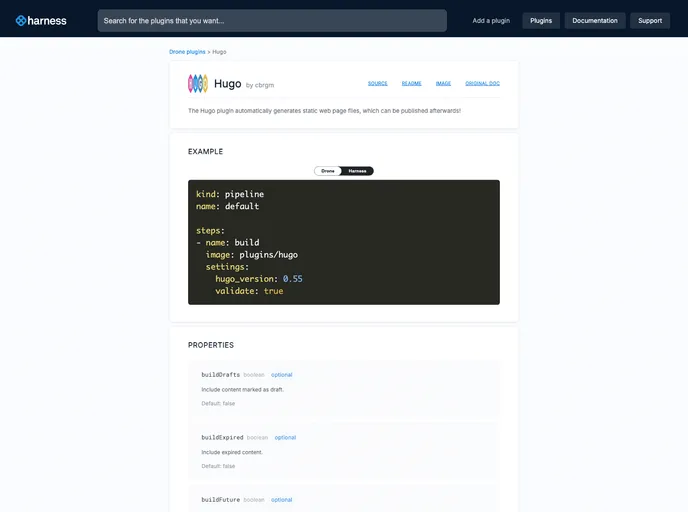Screen dimensions: 688x512
Task: Click the Hugo plugin title
Action: 227,83
